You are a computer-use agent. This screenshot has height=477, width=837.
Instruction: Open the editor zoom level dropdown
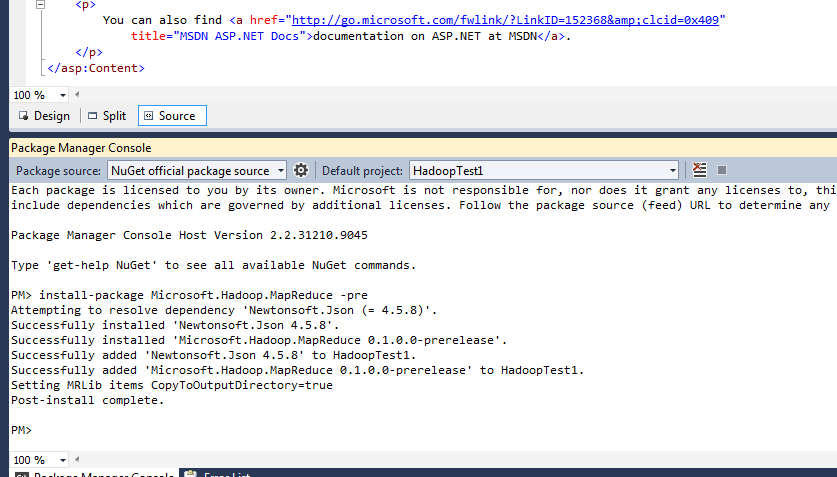63,95
